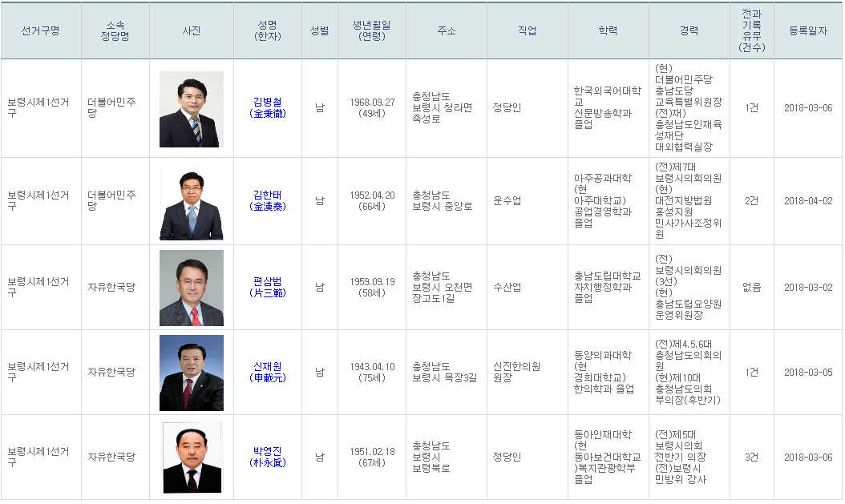Click photo of candidate 신재원
845x504 pixels.
(x=192, y=373)
